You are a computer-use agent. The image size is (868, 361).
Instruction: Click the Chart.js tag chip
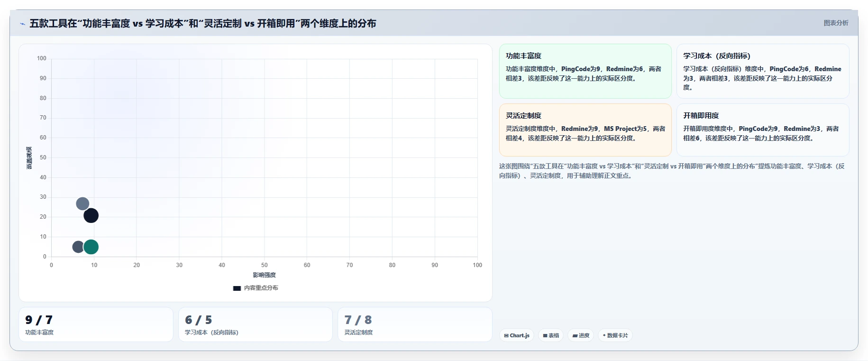[517, 335]
